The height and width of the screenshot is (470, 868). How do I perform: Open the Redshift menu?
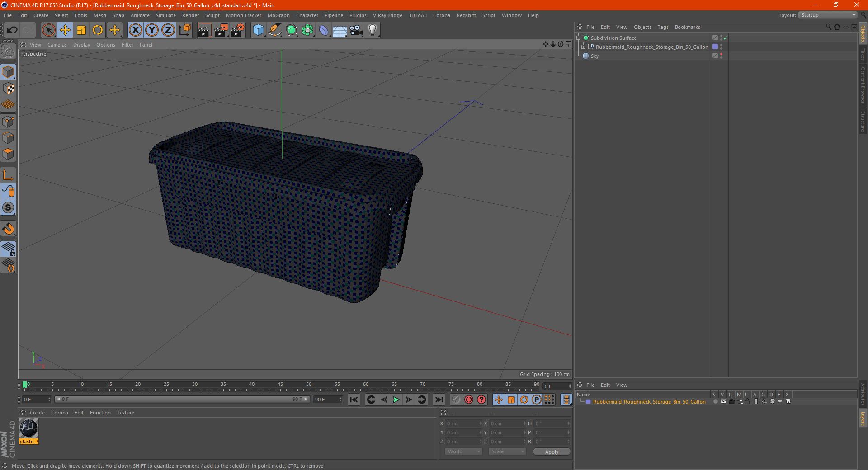click(x=466, y=15)
